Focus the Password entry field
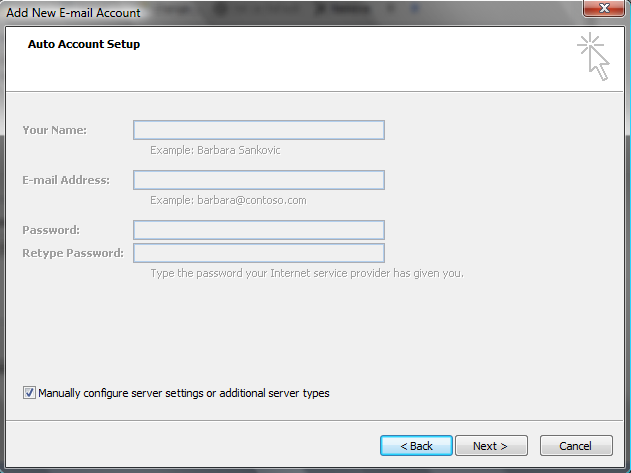Viewport: 631px width, 473px height. pos(259,230)
